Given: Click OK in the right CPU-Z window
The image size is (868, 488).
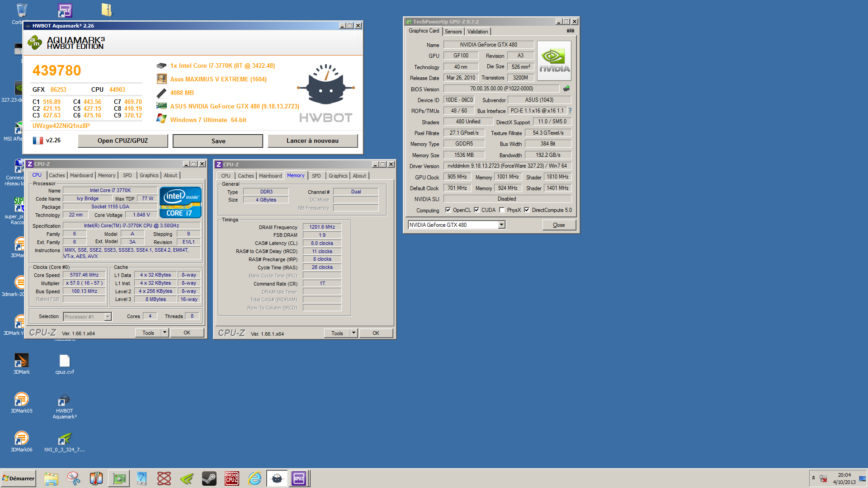Looking at the screenshot, I should click(x=376, y=333).
